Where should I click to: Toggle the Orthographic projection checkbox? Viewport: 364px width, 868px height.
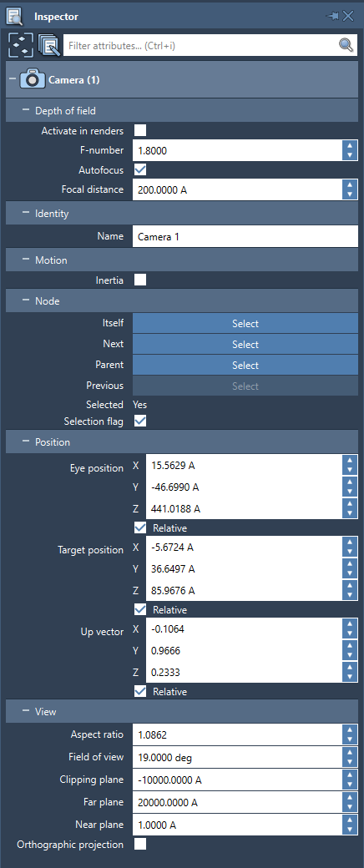click(140, 844)
